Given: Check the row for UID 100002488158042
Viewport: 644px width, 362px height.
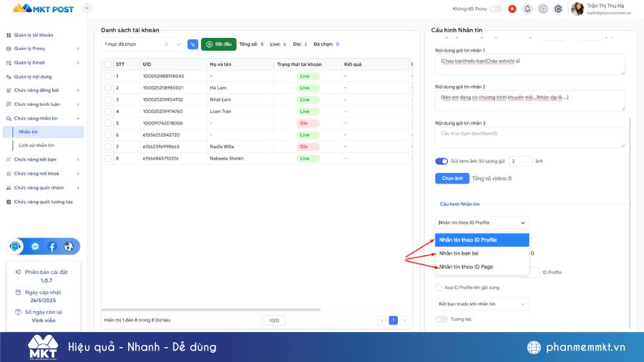Looking at the screenshot, I should click(107, 77).
